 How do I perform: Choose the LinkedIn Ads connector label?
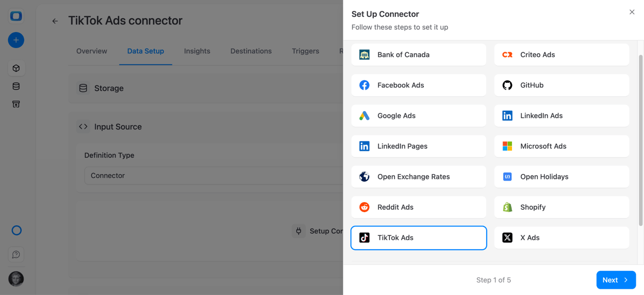click(x=542, y=116)
